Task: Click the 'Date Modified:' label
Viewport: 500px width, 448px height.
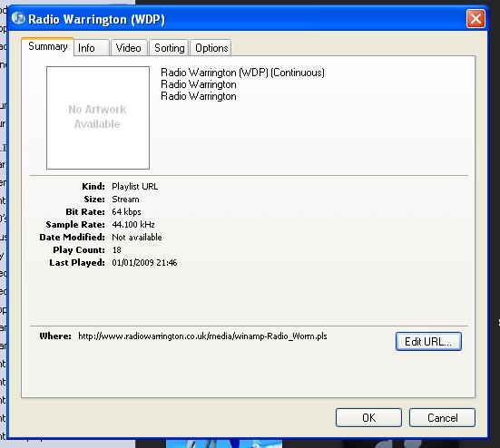Action: [x=72, y=238]
